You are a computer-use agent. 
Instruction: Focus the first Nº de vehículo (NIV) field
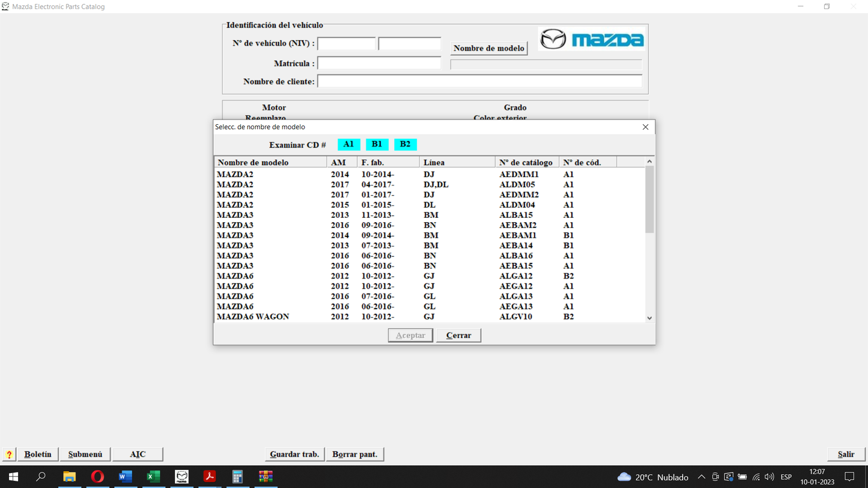pos(347,43)
